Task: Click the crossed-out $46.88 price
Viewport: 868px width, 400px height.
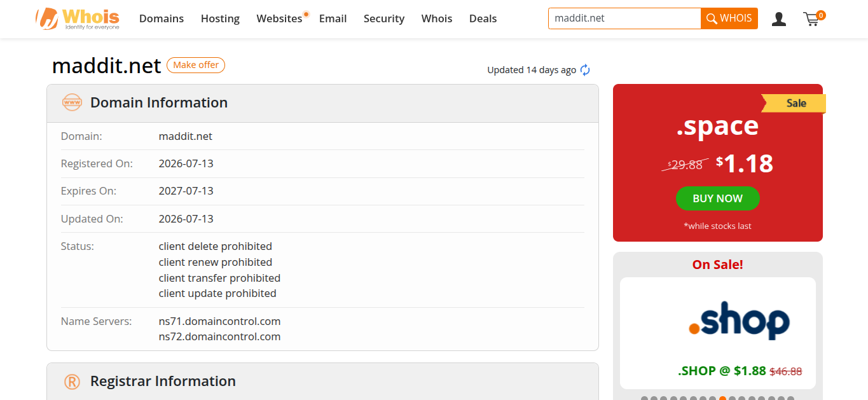Action: 786,371
